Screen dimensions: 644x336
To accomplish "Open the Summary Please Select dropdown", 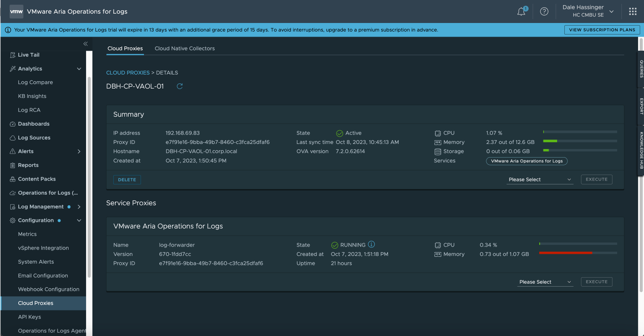I will (540, 180).
